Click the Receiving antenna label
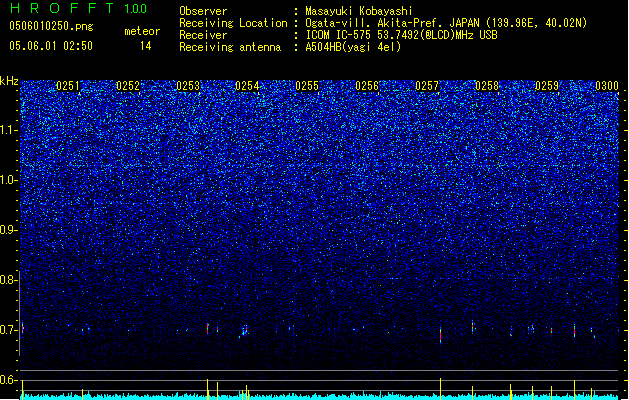 (x=230, y=47)
